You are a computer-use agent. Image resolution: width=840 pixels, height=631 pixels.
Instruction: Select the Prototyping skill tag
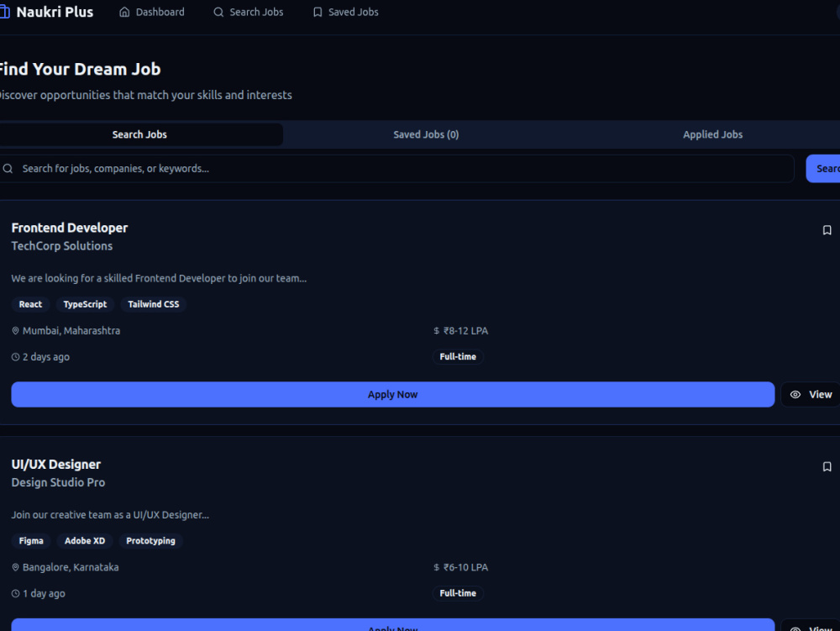(x=150, y=541)
